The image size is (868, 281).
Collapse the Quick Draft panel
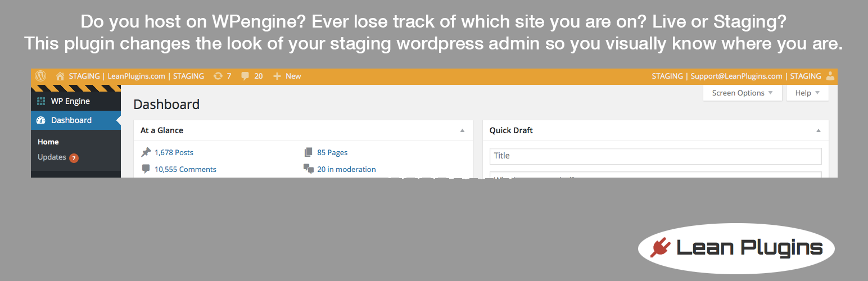click(x=818, y=130)
